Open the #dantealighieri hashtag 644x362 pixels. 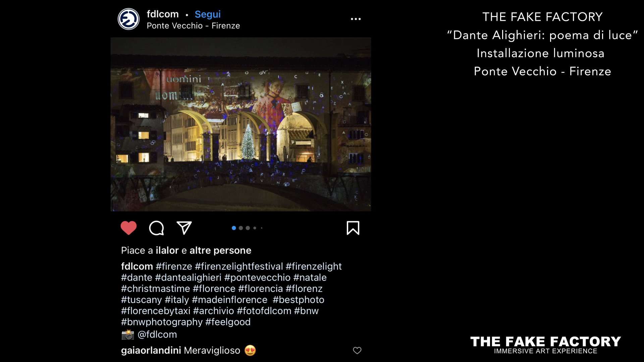click(188, 278)
